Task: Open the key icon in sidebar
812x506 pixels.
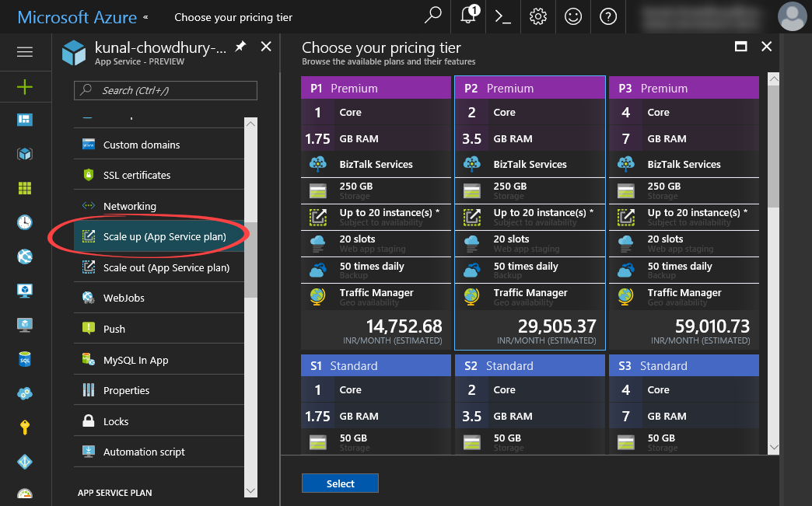Action: pos(25,427)
